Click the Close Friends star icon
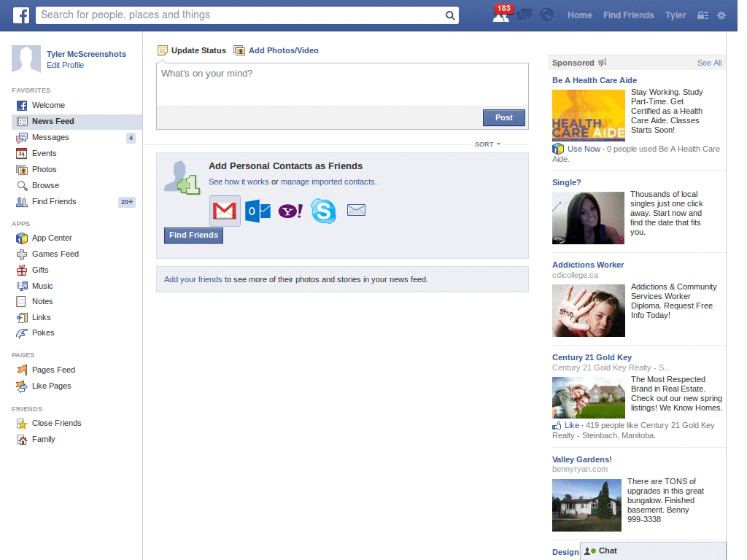This screenshot has height=560, width=747. pyautogui.click(x=22, y=424)
